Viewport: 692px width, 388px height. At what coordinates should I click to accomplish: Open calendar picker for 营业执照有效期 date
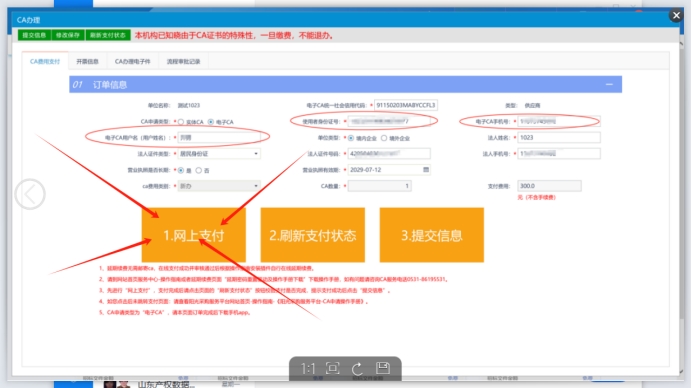tap(426, 170)
